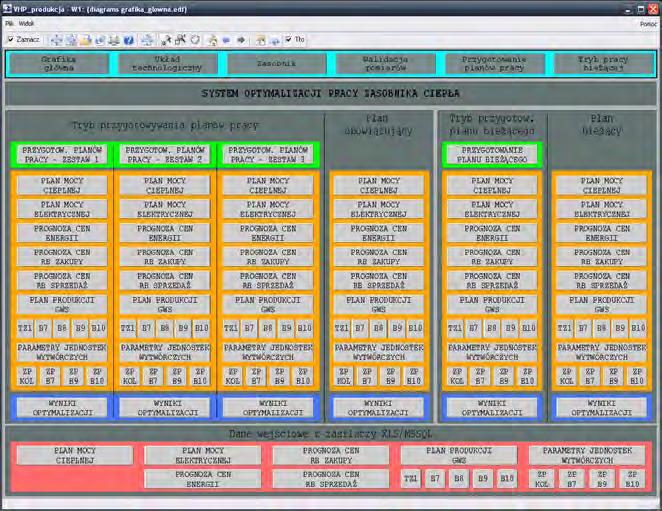
Task: Click TZ1 in the Dane wejściowe section
Action: (411, 479)
